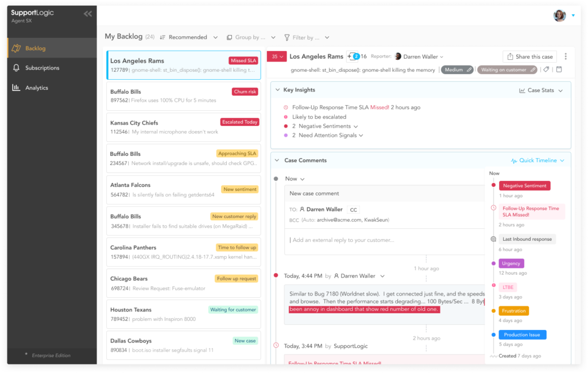This screenshot has width=588, height=373.
Task: Click the SupportLogic 3:44 PM entry clock icon
Action: [x=276, y=345]
